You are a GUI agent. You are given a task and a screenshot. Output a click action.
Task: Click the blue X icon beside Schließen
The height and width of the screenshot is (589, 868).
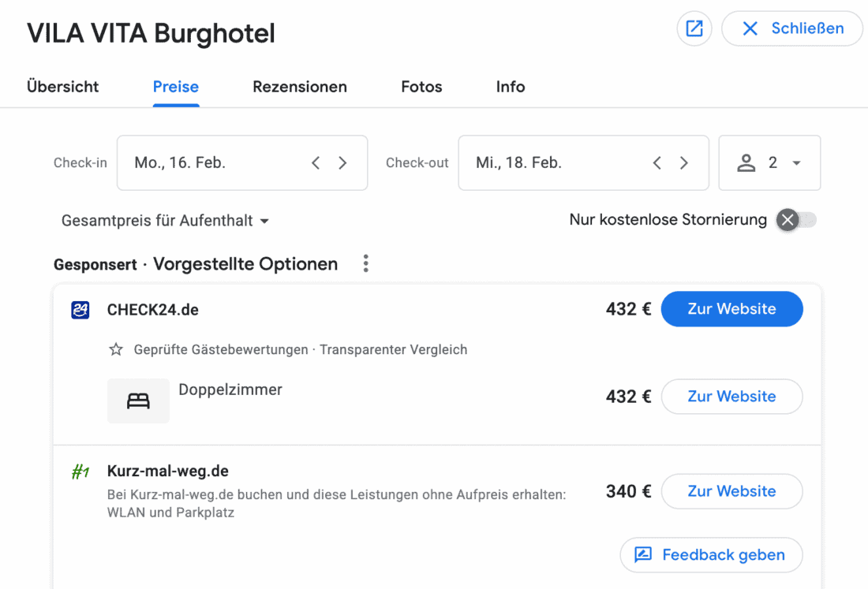[x=749, y=28]
